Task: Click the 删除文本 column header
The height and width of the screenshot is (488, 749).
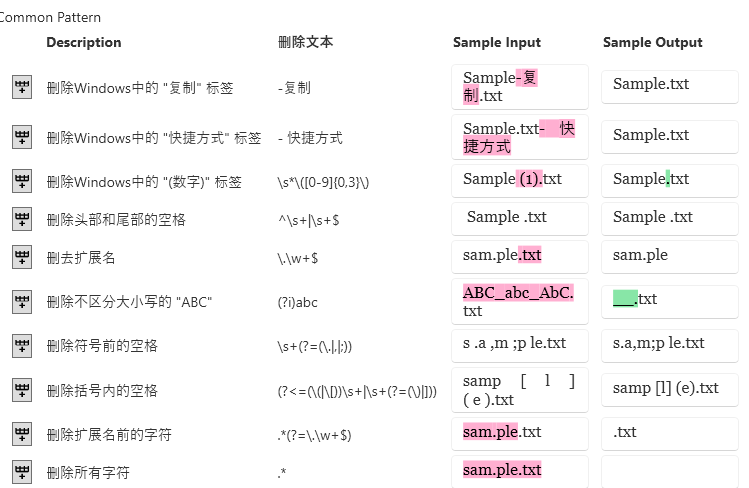Action: (x=305, y=42)
